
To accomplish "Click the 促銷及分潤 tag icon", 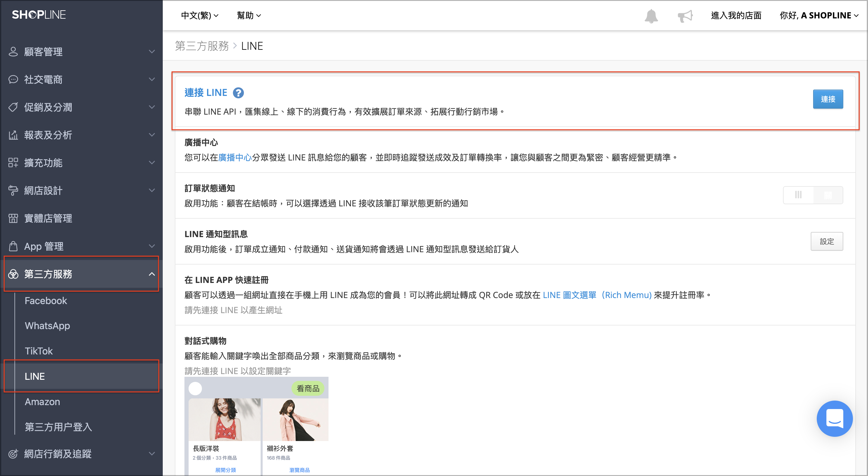I will pyautogui.click(x=13, y=107).
